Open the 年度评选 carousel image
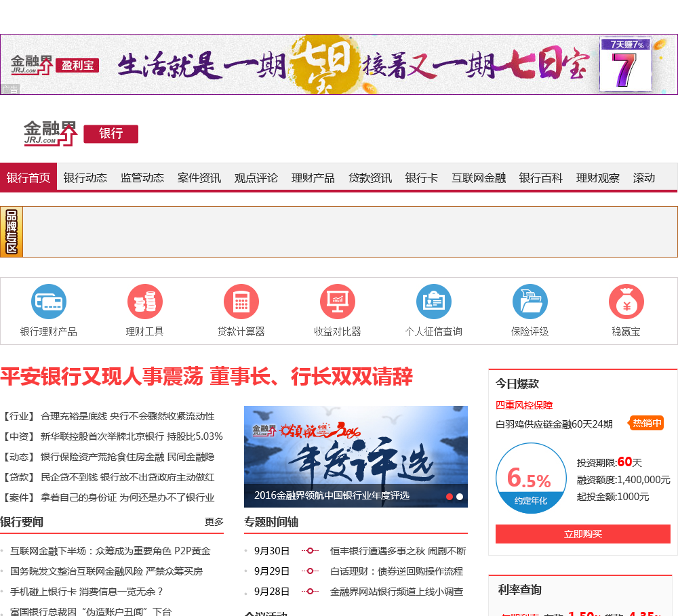 coord(356,457)
